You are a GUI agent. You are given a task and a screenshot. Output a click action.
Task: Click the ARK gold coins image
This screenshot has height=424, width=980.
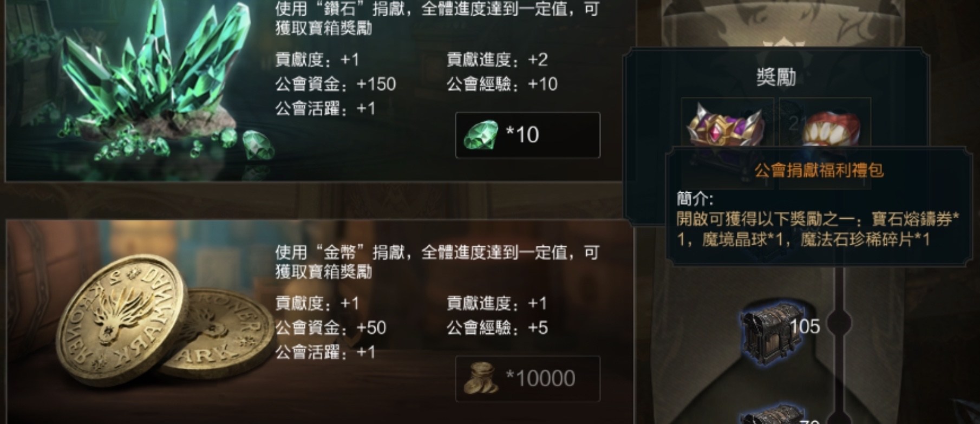click(165, 321)
